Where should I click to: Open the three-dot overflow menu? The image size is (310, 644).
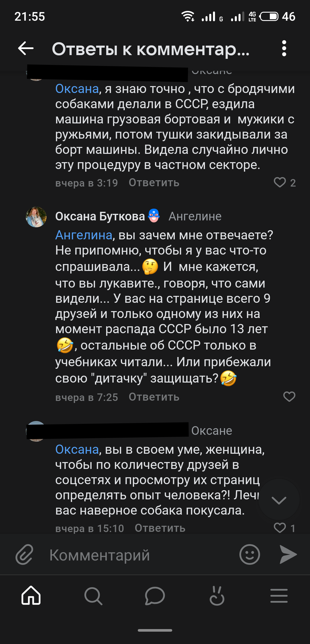pos(284,48)
